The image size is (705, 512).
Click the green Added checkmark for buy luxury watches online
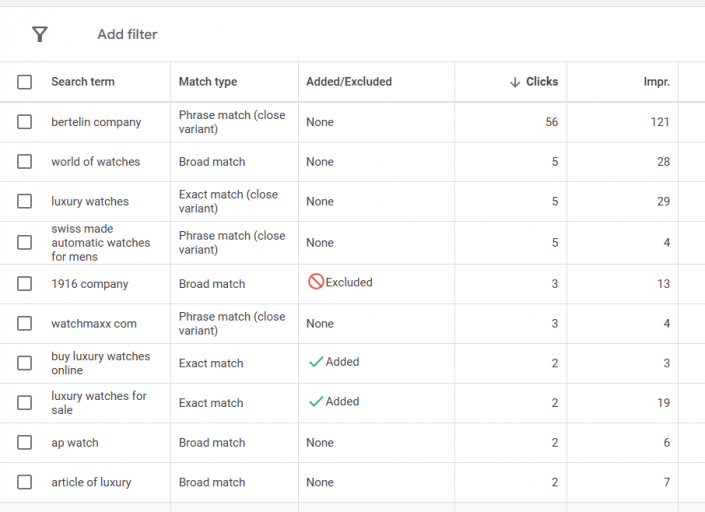316,362
